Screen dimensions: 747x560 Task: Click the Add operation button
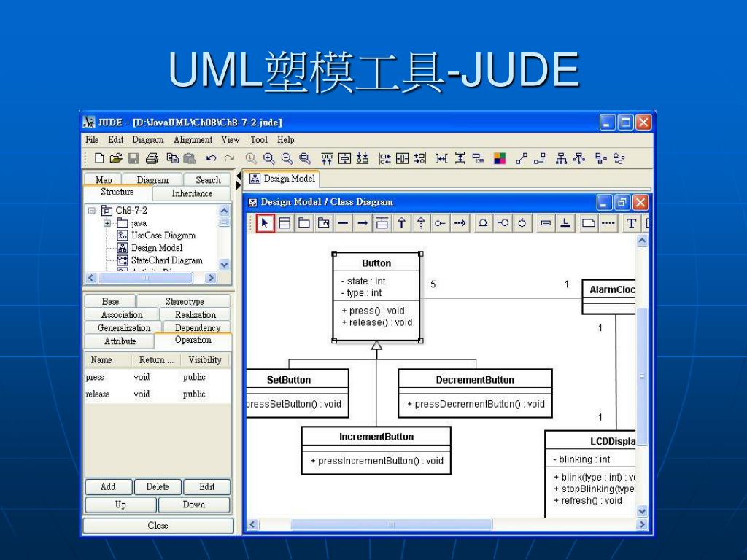coord(109,486)
